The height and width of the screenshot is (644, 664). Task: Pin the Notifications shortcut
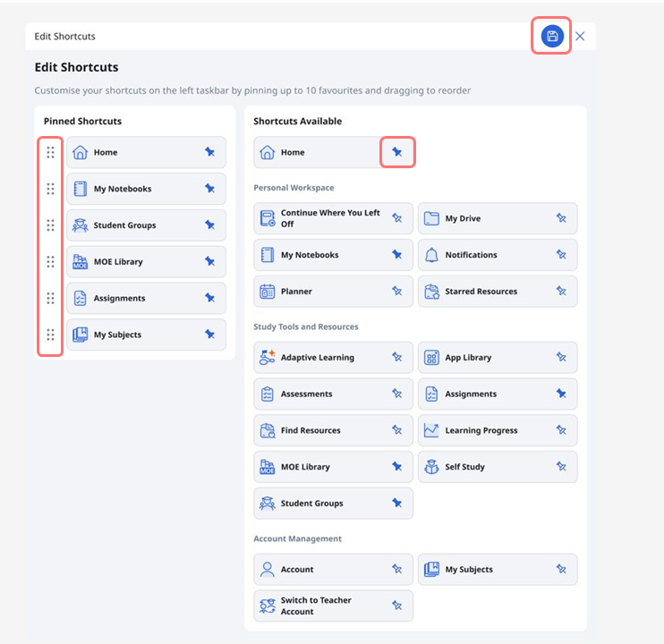[x=561, y=255]
